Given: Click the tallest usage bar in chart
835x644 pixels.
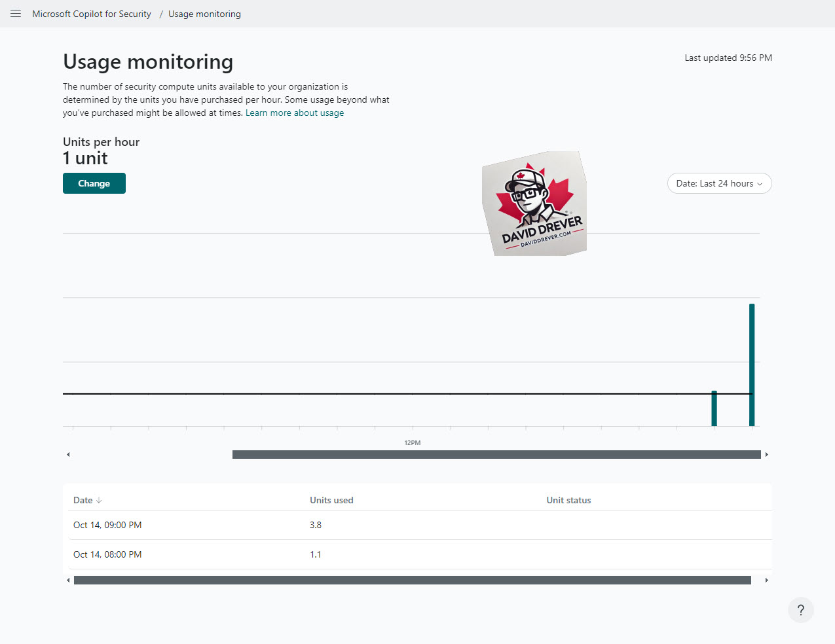Looking at the screenshot, I should [x=752, y=365].
